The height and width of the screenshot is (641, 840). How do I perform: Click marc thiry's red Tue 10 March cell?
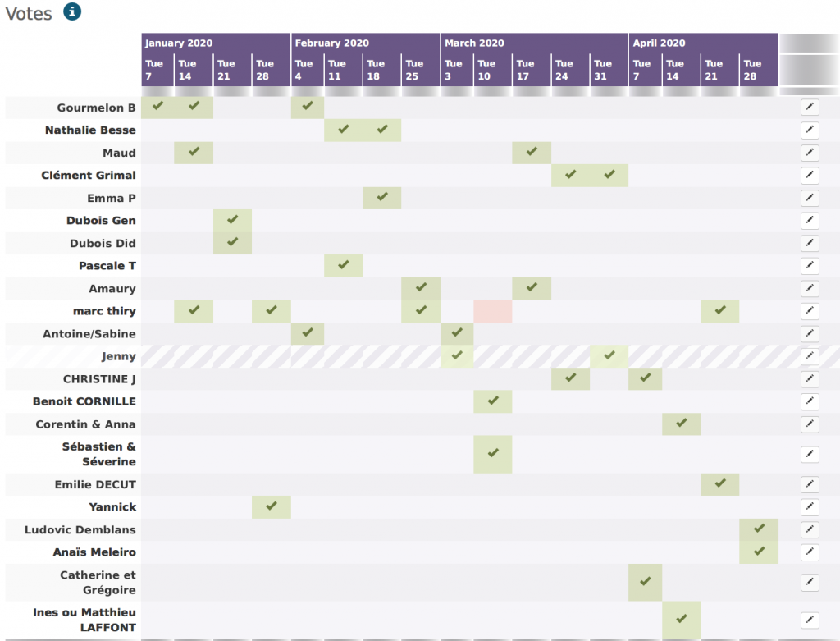pyautogui.click(x=493, y=311)
